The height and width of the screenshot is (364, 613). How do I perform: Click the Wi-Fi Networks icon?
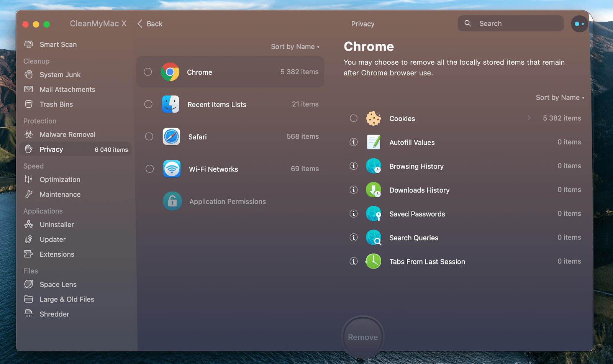coord(172,169)
